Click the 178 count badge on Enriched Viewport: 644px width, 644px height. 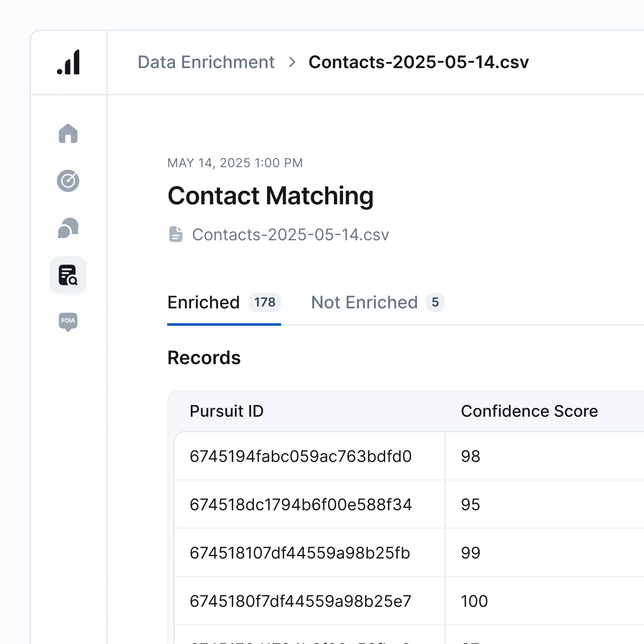click(x=265, y=303)
